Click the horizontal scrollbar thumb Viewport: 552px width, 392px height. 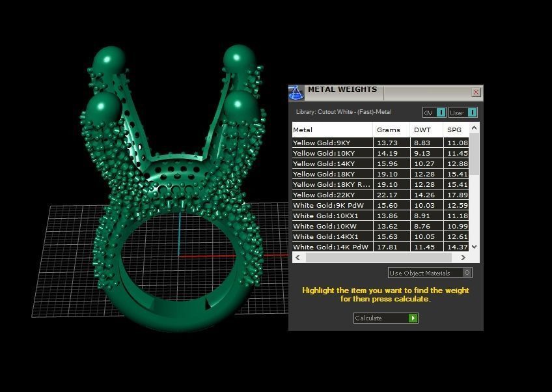click(x=378, y=257)
